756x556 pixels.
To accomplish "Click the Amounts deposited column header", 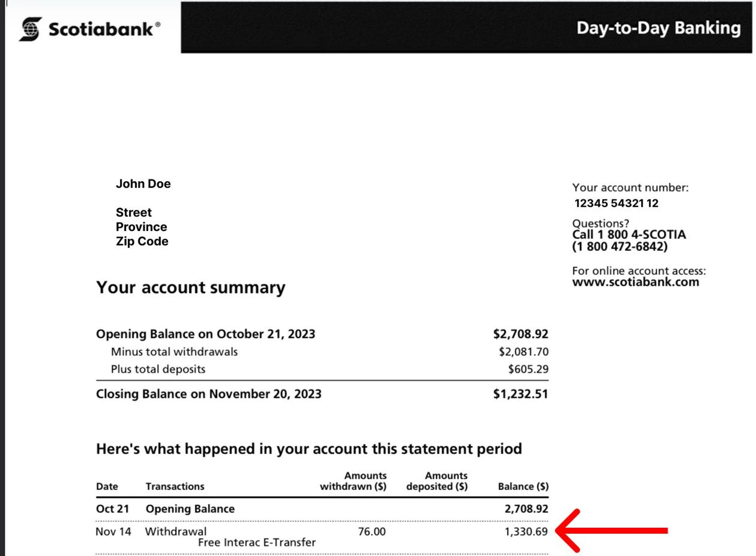I will pyautogui.click(x=437, y=481).
